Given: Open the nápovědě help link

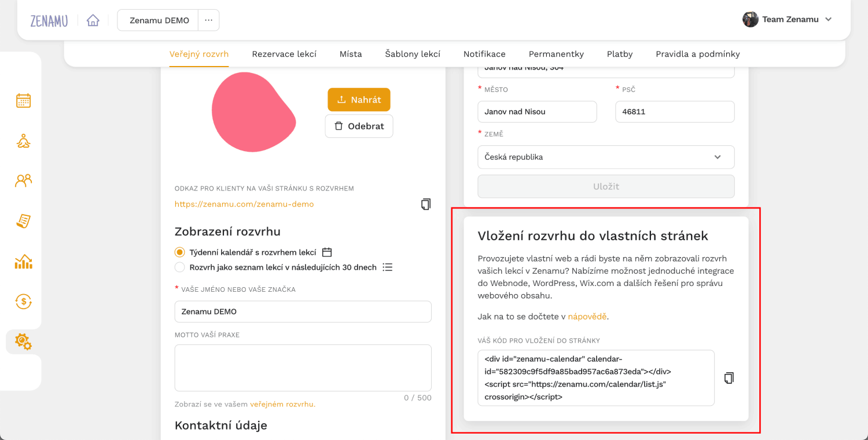Looking at the screenshot, I should (x=587, y=317).
